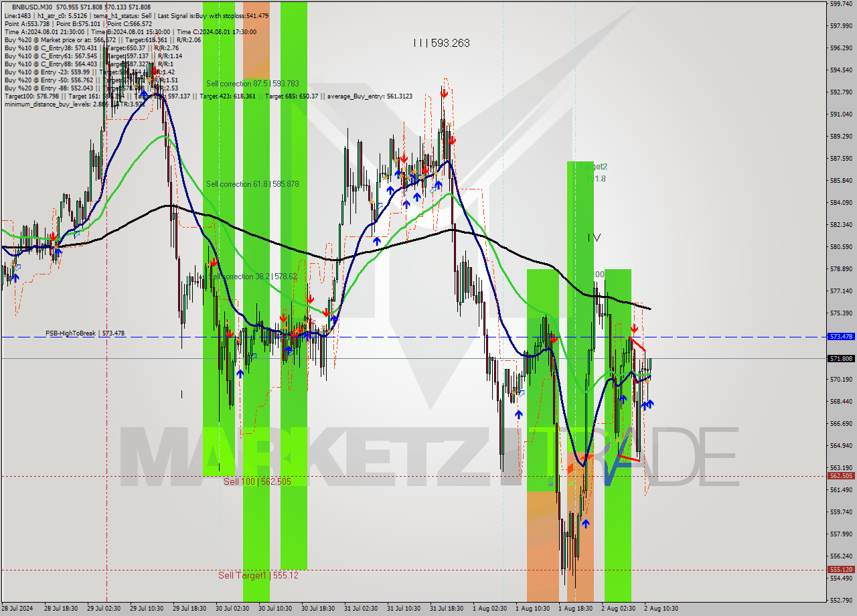Click the 'Sell correction 87.5 | 593.783' label
This screenshot has width=857, height=616.
coord(252,84)
